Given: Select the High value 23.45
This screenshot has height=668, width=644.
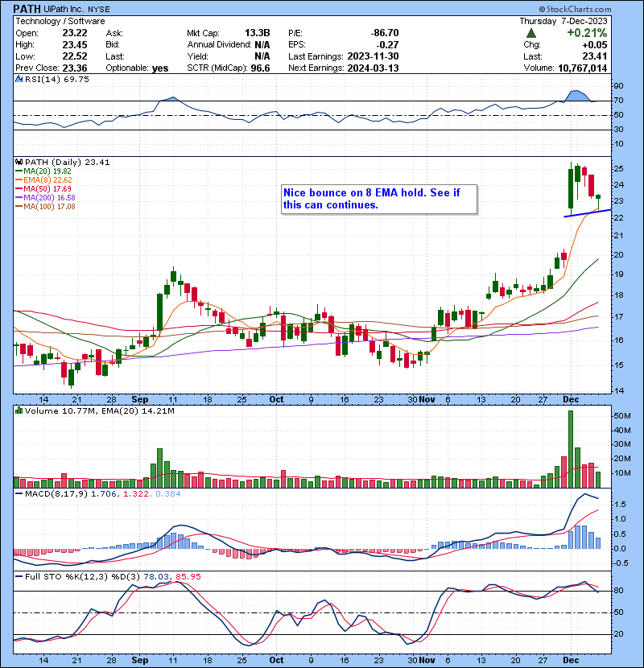Looking at the screenshot, I should pyautogui.click(x=75, y=45).
